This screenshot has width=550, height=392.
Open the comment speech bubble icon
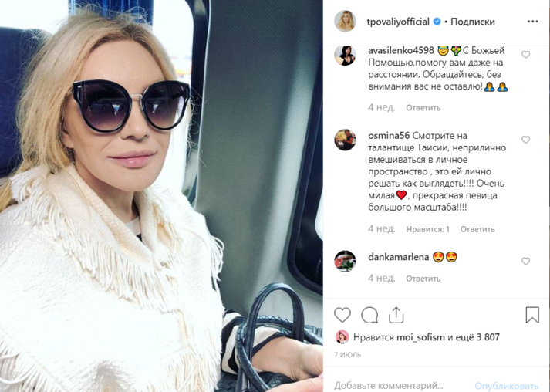point(369,315)
